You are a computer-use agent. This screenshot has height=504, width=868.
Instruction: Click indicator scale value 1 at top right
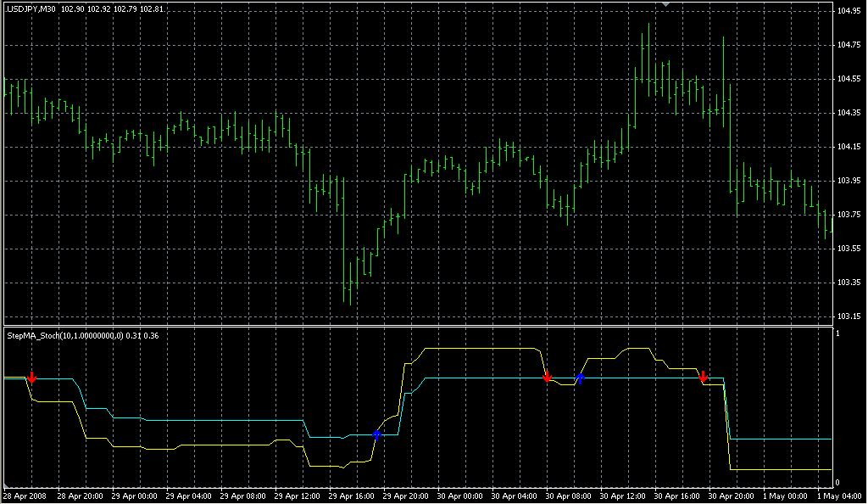[837, 333]
